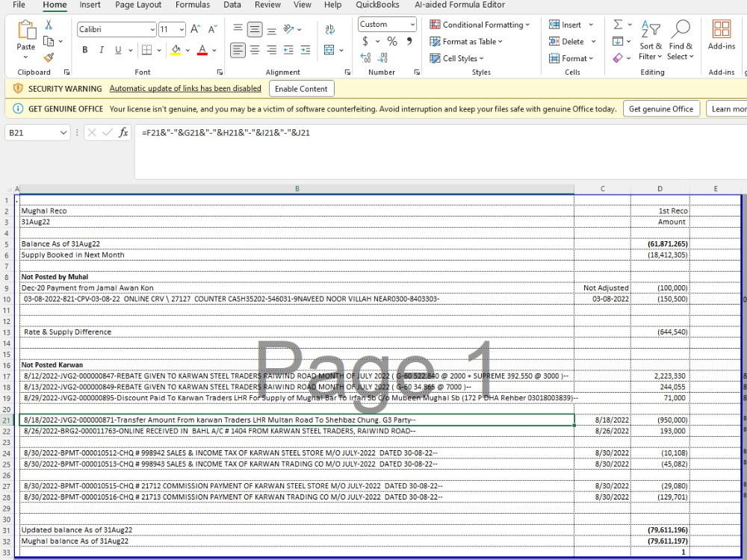Expand the Format cells dropdown
The image size is (747, 560).
pos(591,58)
